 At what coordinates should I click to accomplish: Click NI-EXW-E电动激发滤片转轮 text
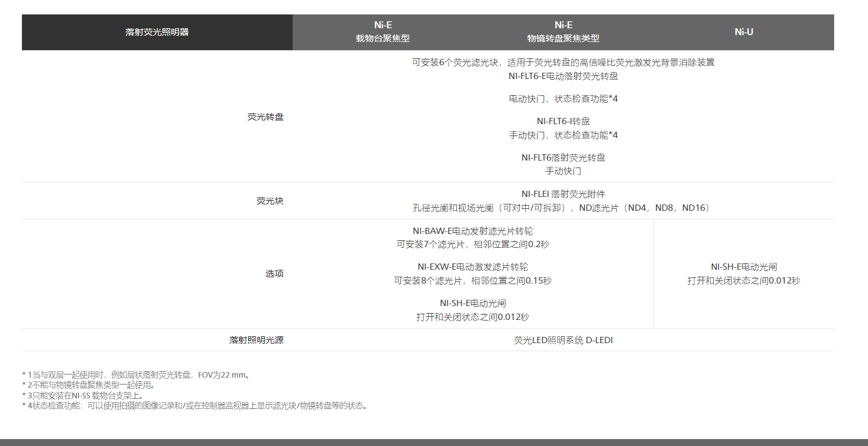(473, 267)
